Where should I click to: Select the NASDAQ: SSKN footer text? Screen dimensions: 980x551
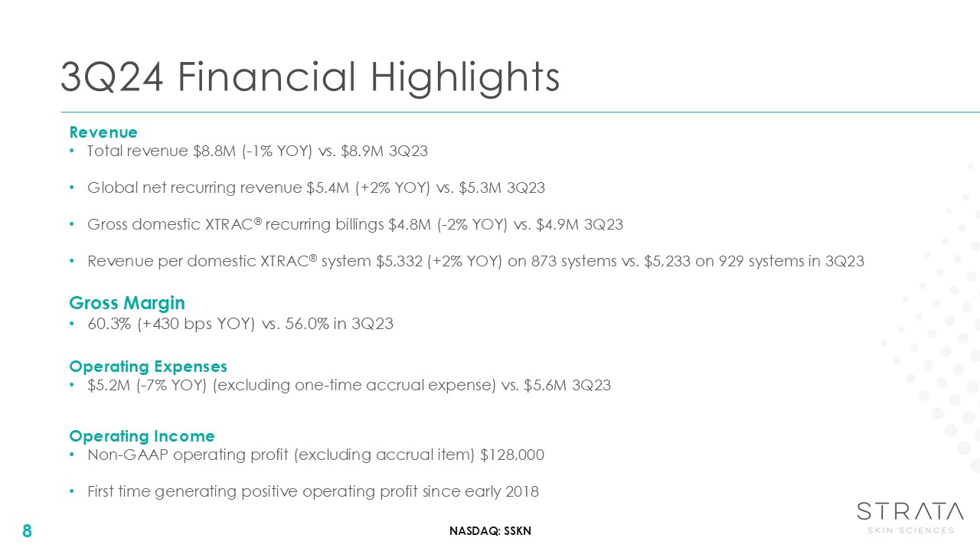click(x=490, y=531)
